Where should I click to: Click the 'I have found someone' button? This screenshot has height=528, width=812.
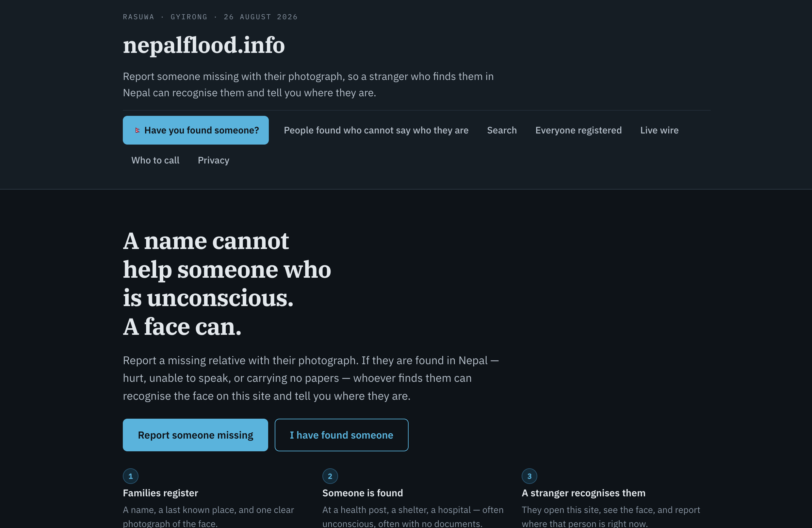click(342, 435)
